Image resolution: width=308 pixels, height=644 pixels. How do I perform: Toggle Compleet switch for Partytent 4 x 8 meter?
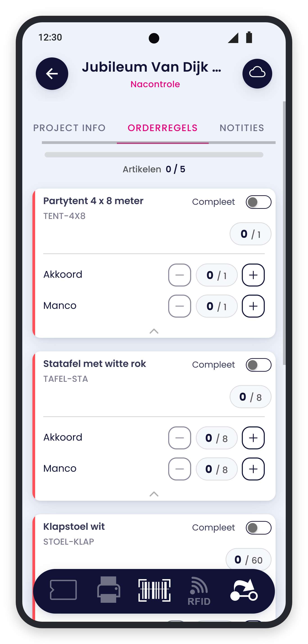(x=258, y=202)
